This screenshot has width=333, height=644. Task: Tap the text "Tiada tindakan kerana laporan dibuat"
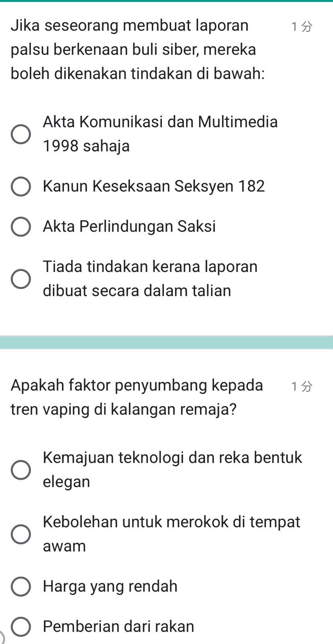point(150,278)
